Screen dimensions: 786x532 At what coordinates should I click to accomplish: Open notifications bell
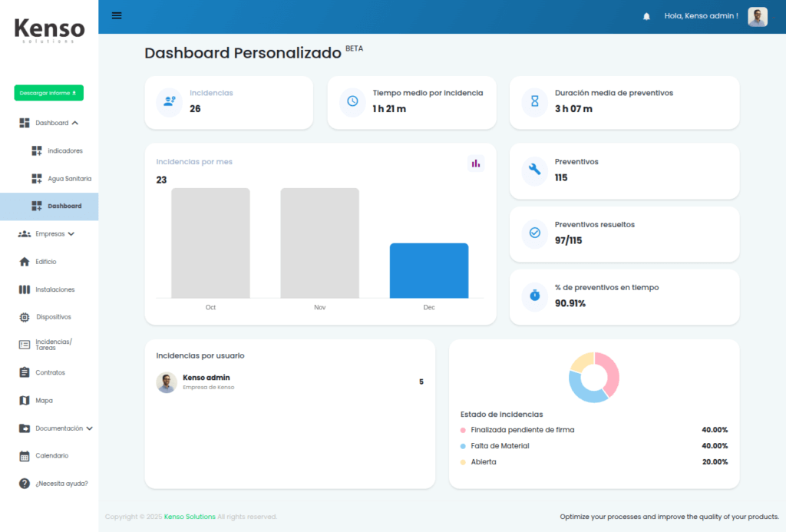tap(646, 17)
